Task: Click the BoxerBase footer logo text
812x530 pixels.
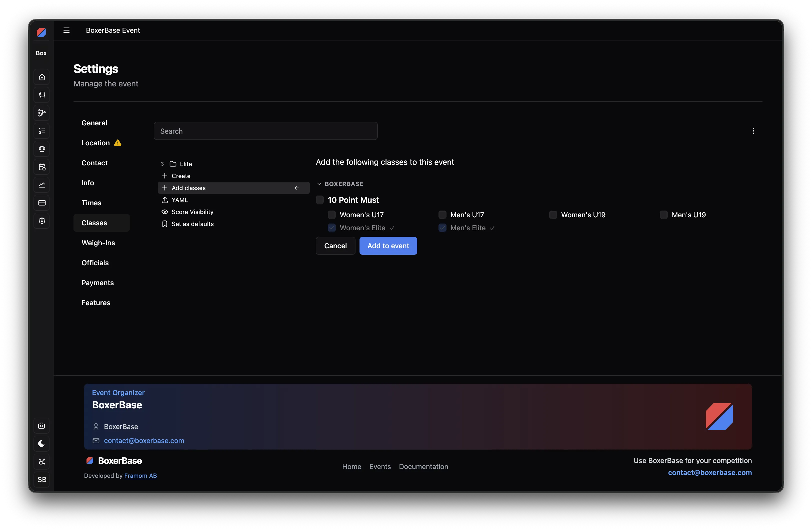Action: click(120, 461)
